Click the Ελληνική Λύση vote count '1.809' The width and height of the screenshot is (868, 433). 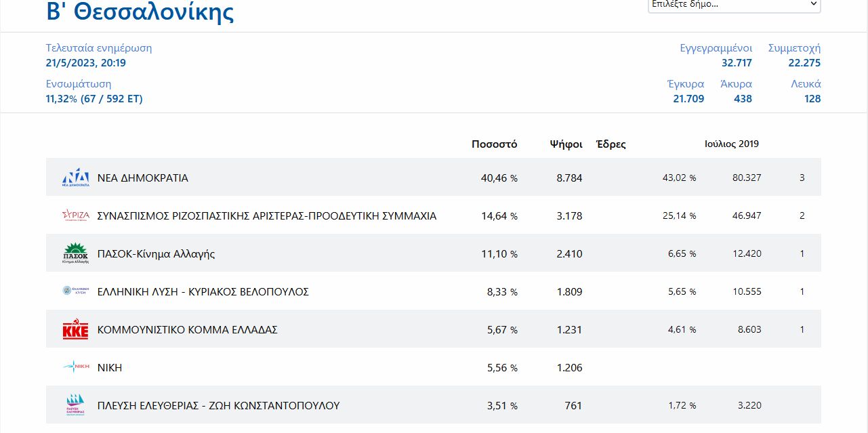(x=569, y=292)
